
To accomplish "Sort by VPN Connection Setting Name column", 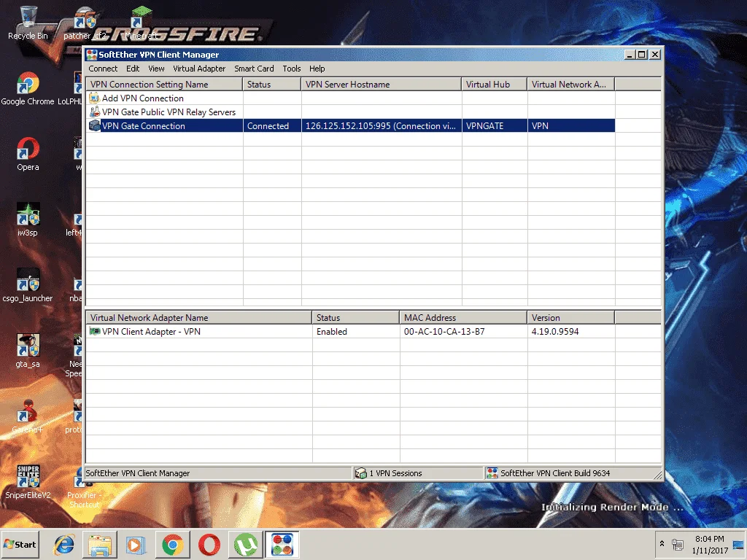I will [164, 85].
